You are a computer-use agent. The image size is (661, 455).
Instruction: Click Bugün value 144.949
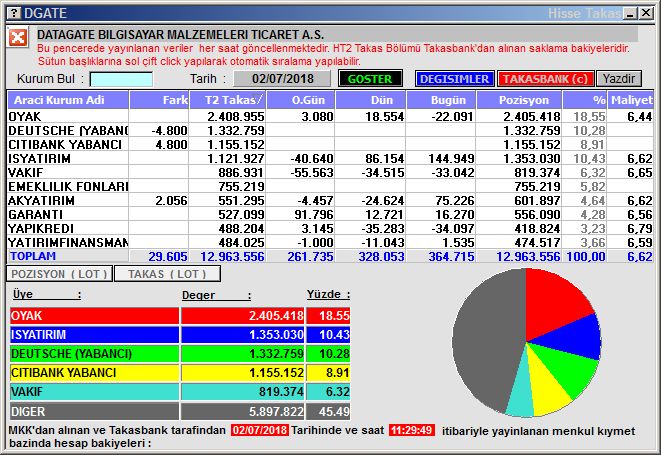451,159
